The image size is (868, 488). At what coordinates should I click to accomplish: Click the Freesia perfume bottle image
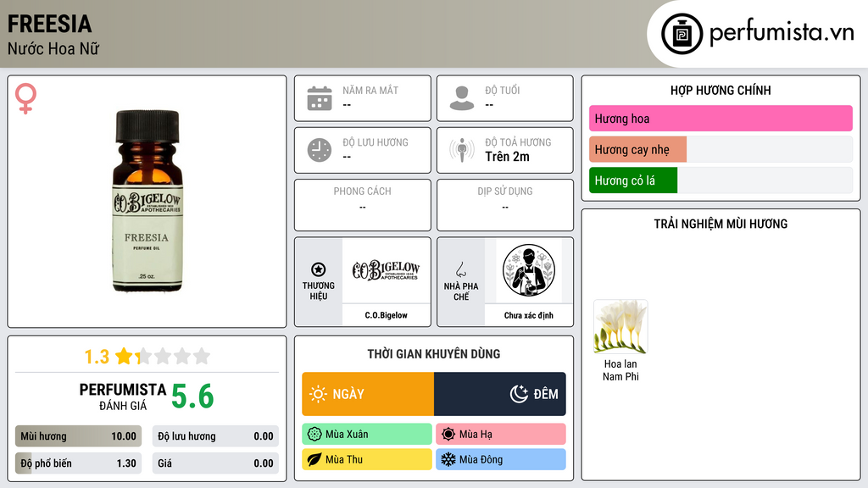147,201
